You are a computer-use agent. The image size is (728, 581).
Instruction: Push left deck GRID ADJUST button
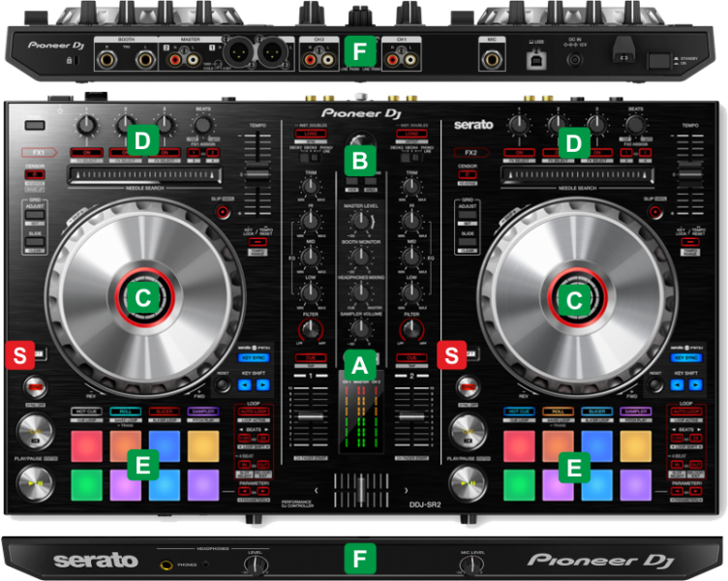point(35,215)
